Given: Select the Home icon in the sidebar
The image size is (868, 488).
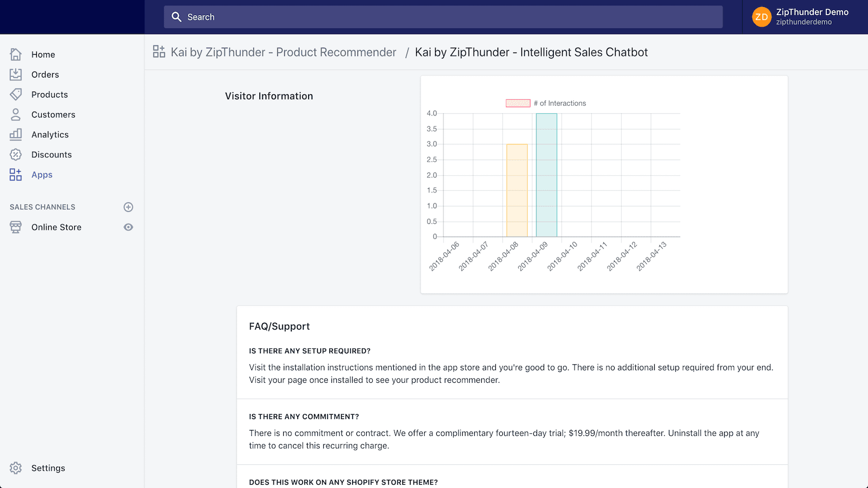Looking at the screenshot, I should pos(16,54).
